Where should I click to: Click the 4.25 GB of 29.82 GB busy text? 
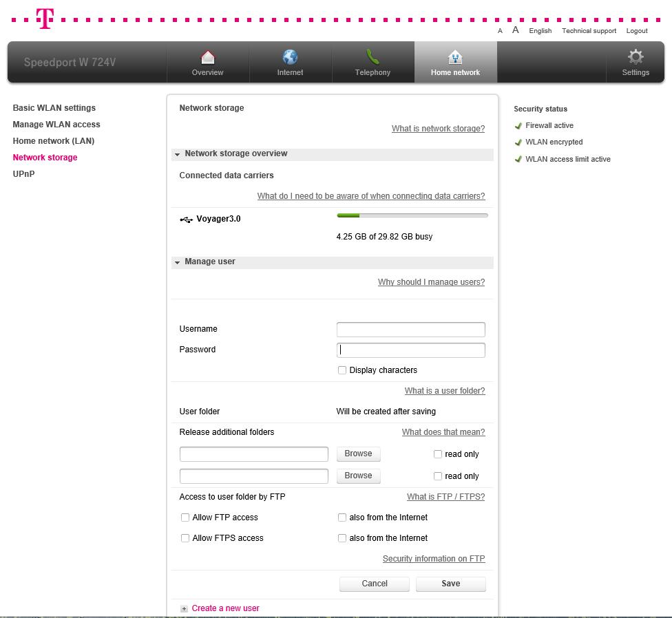[384, 237]
